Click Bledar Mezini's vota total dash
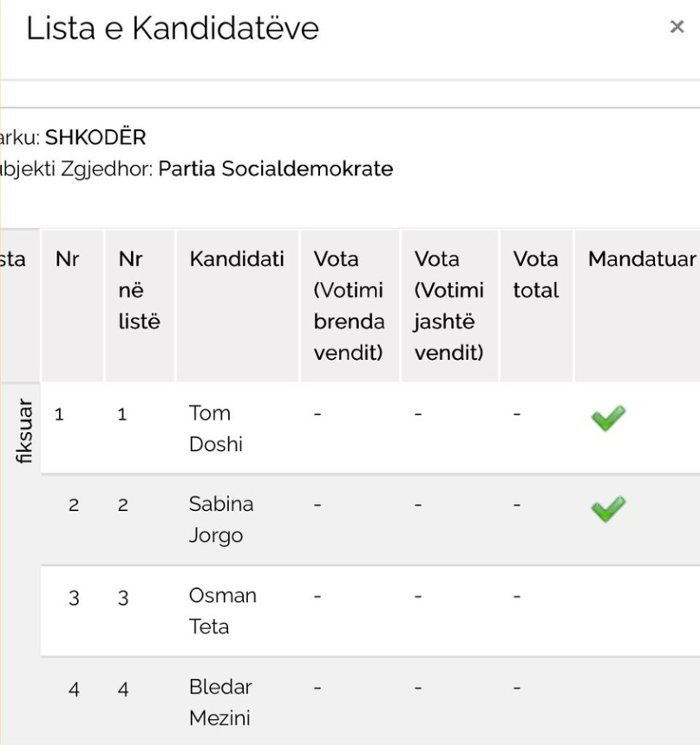 point(517,688)
